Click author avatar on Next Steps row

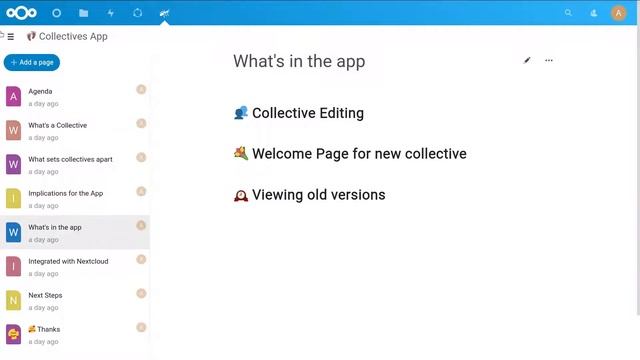[141, 293]
